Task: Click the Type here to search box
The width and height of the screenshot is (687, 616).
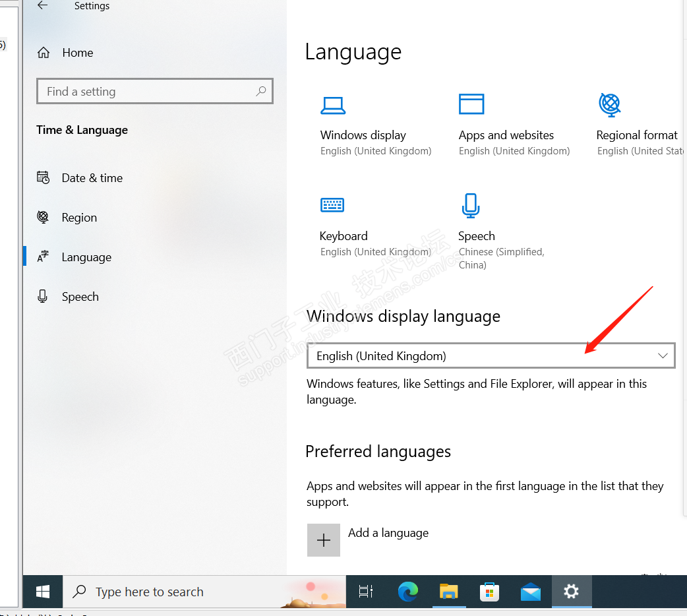Action: click(x=204, y=592)
